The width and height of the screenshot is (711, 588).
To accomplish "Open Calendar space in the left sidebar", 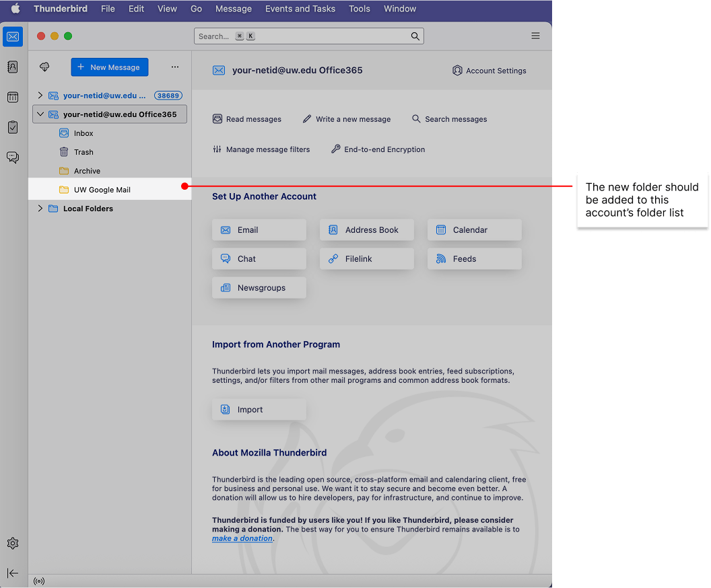I will 12,98.
